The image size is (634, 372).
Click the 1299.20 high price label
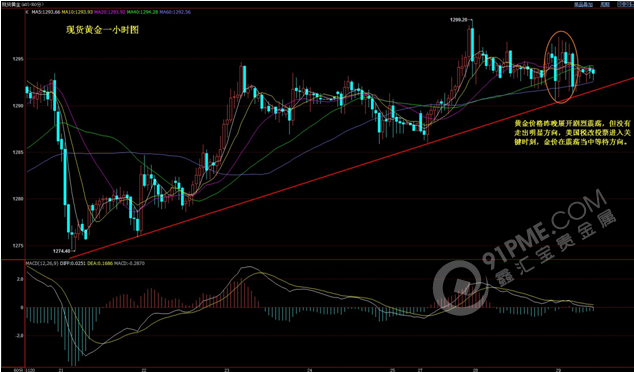tap(459, 19)
